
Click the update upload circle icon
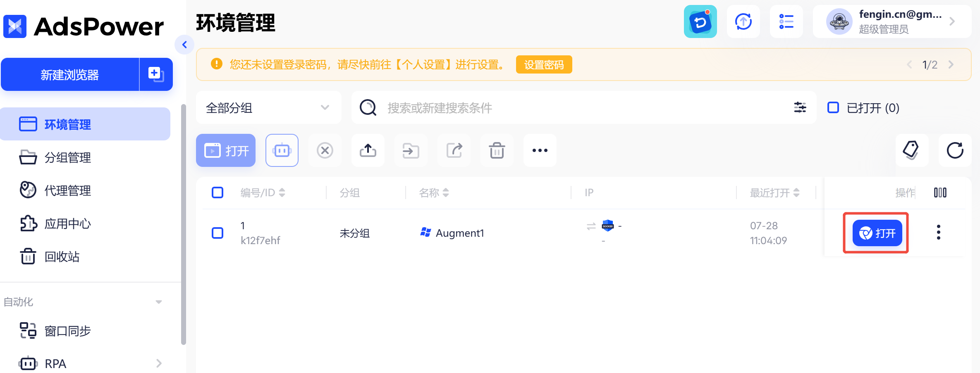[x=743, y=21]
